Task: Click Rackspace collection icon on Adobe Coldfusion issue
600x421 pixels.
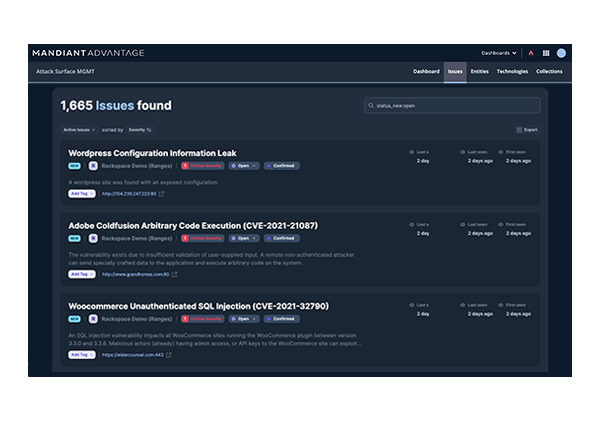Action: 93,238
